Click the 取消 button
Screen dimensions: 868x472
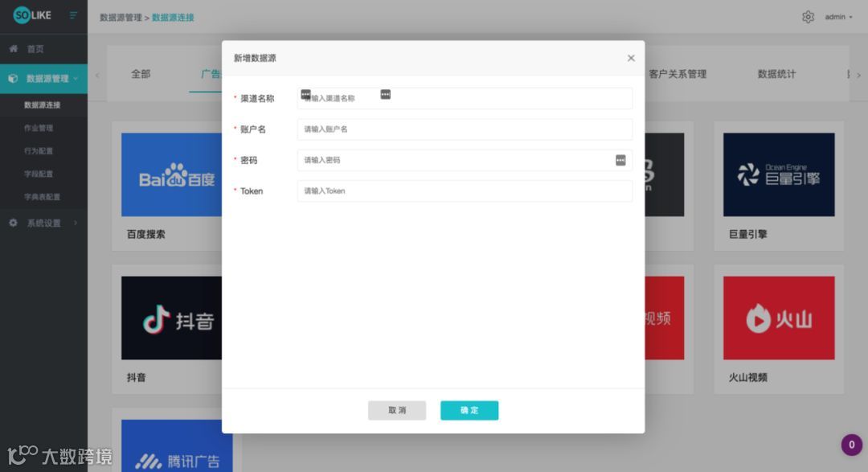point(397,411)
